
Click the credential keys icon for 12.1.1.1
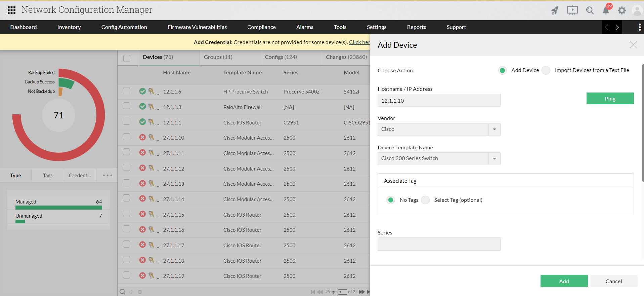pos(152,122)
